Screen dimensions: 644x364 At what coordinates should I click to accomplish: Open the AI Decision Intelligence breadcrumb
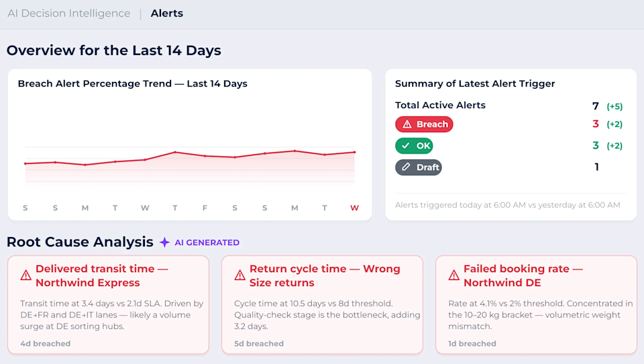69,13
